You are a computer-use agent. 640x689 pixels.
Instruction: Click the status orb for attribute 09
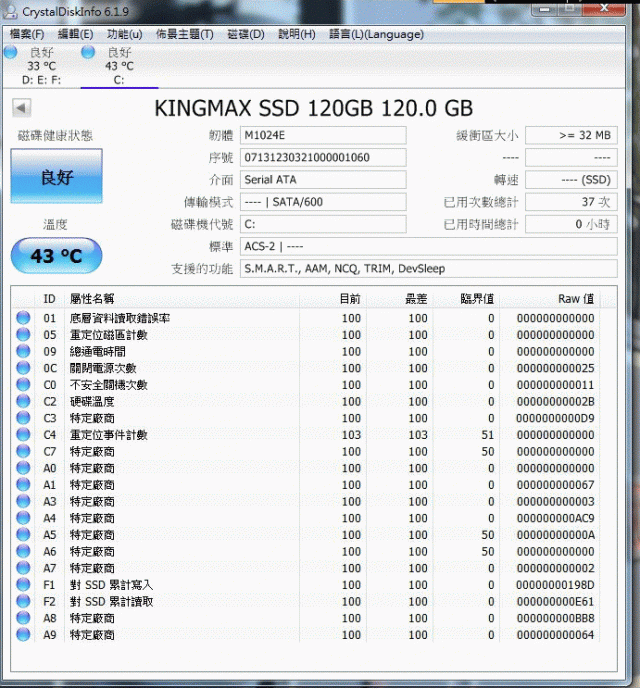click(23, 351)
